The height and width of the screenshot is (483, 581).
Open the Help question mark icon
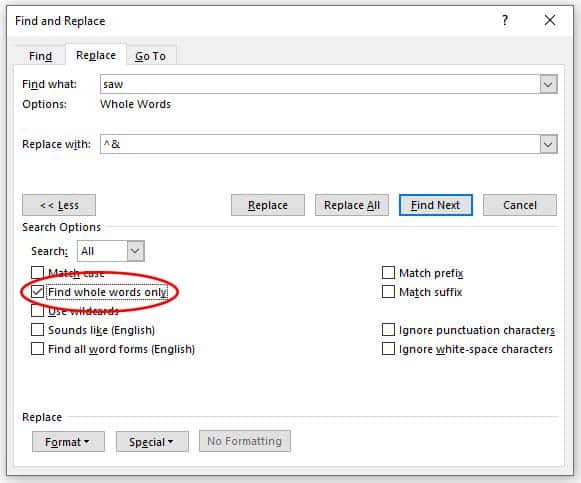coord(505,20)
